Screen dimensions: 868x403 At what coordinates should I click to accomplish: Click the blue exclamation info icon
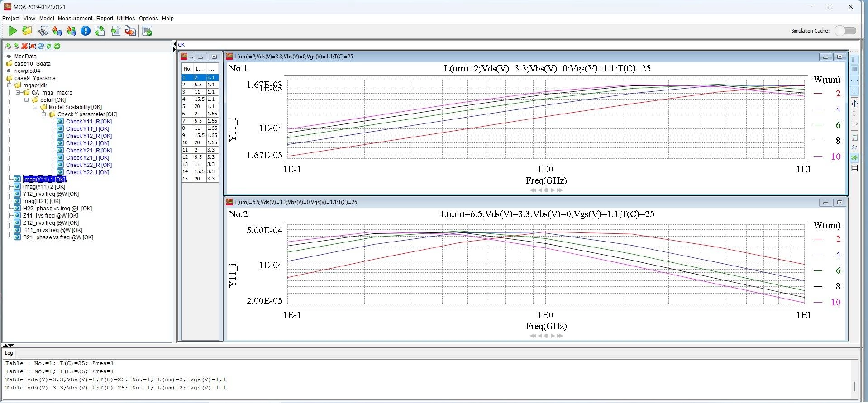(85, 31)
